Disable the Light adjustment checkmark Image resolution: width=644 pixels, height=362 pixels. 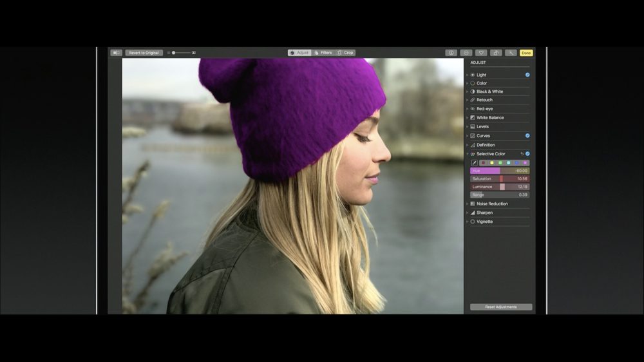tap(527, 75)
